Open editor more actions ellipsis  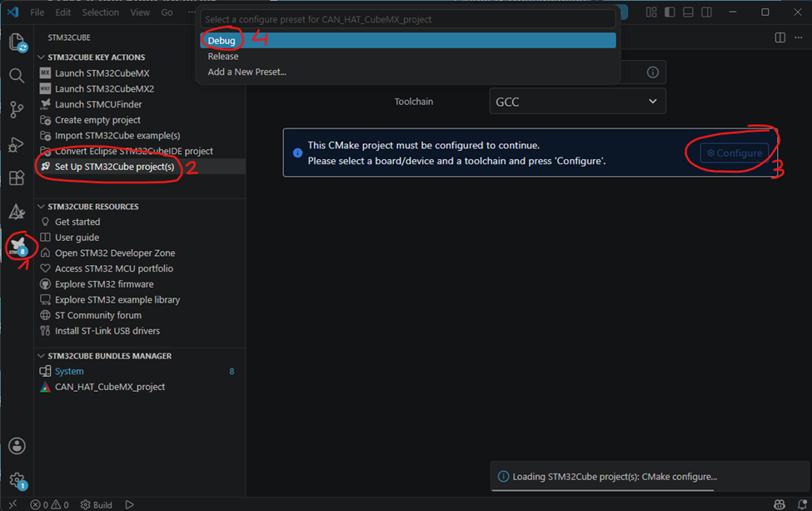coord(799,38)
